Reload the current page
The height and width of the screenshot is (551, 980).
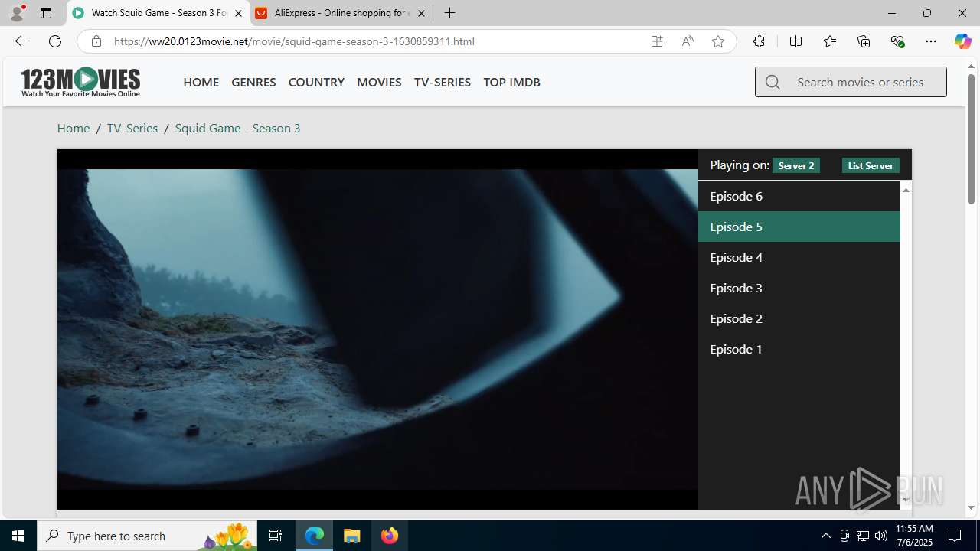(55, 41)
